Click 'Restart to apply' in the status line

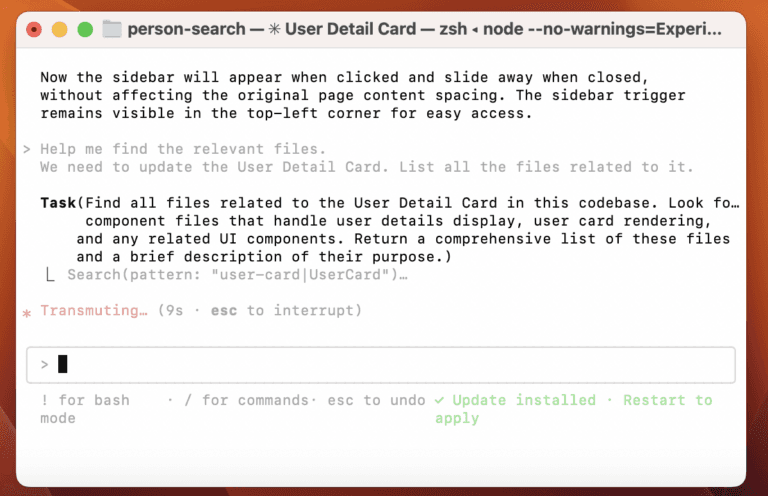tap(667, 400)
